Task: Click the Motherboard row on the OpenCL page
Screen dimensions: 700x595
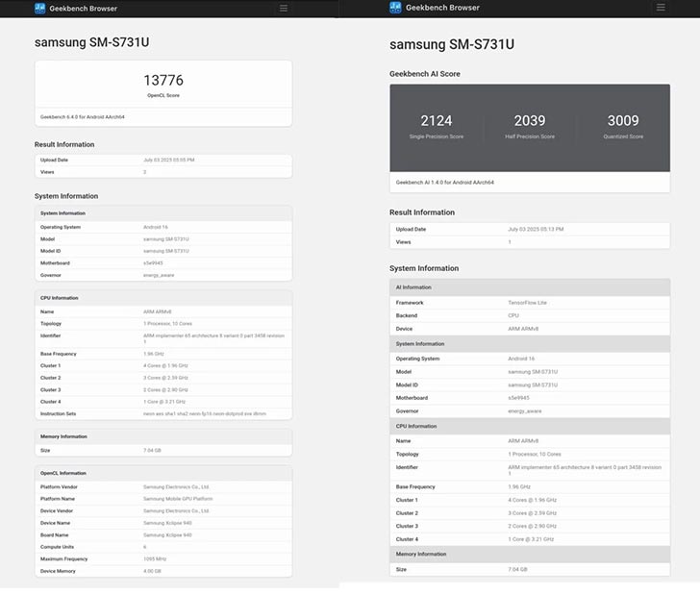Action: pyautogui.click(x=163, y=263)
